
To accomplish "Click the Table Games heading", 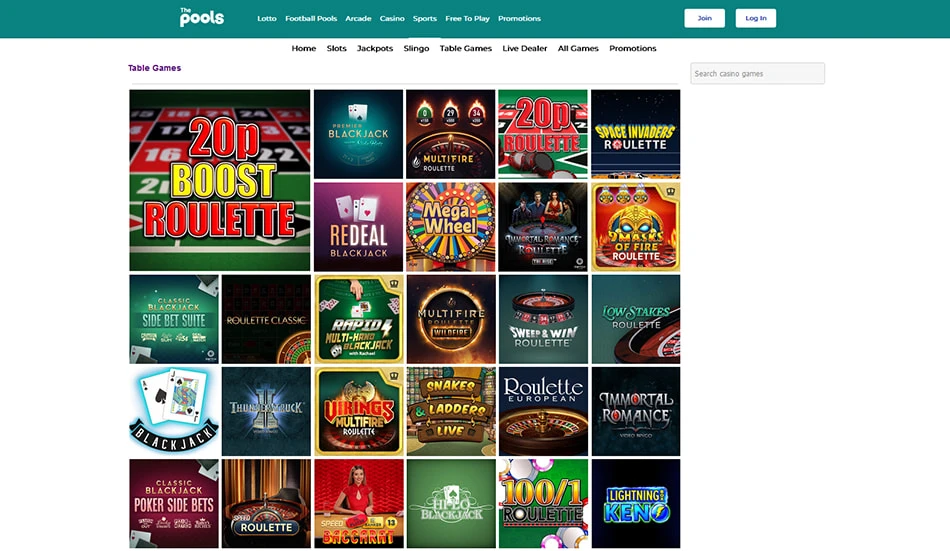I will [x=154, y=68].
